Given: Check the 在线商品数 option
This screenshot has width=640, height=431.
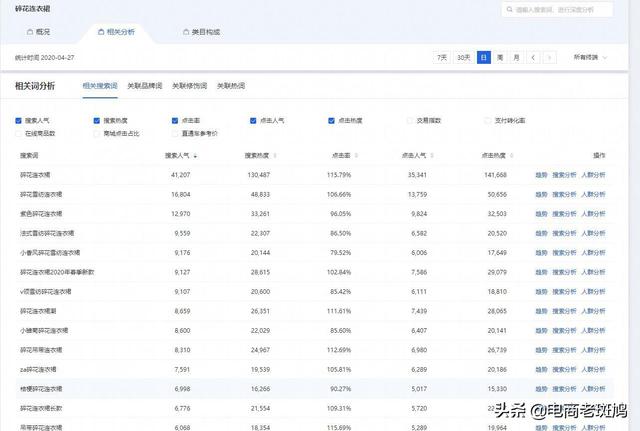Looking at the screenshot, I should 19,133.
